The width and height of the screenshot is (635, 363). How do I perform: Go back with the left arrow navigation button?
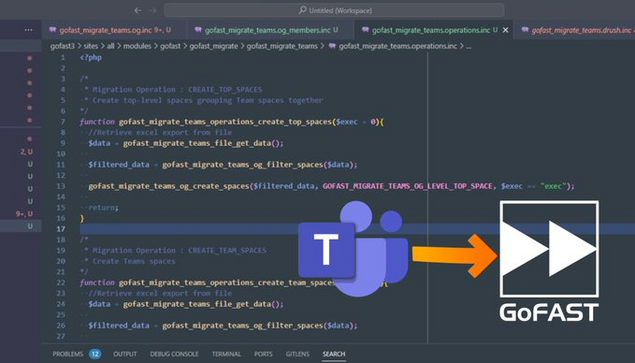coord(138,11)
